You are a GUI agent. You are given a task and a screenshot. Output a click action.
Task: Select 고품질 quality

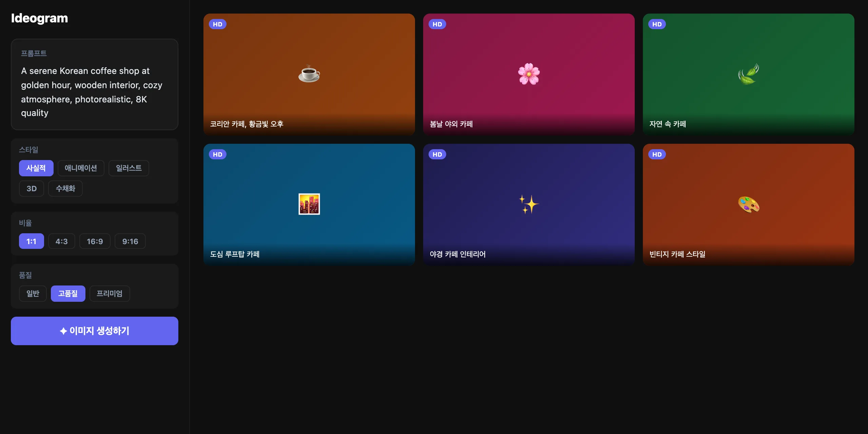point(68,294)
